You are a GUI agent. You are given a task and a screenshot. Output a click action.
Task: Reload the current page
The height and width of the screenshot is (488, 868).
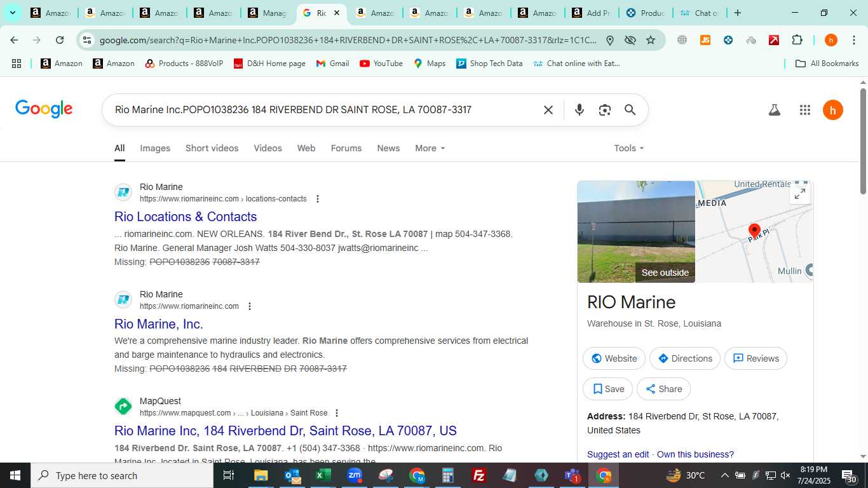pos(60,40)
